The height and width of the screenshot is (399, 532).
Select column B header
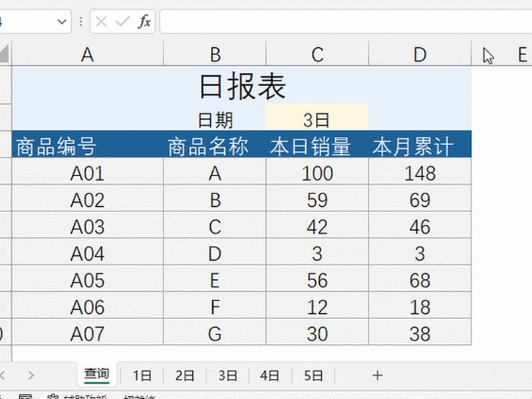pos(215,55)
